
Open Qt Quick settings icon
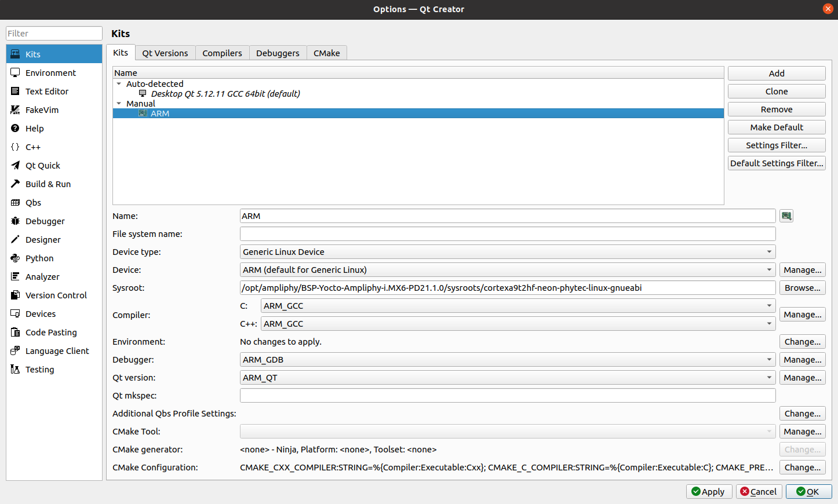click(x=15, y=165)
